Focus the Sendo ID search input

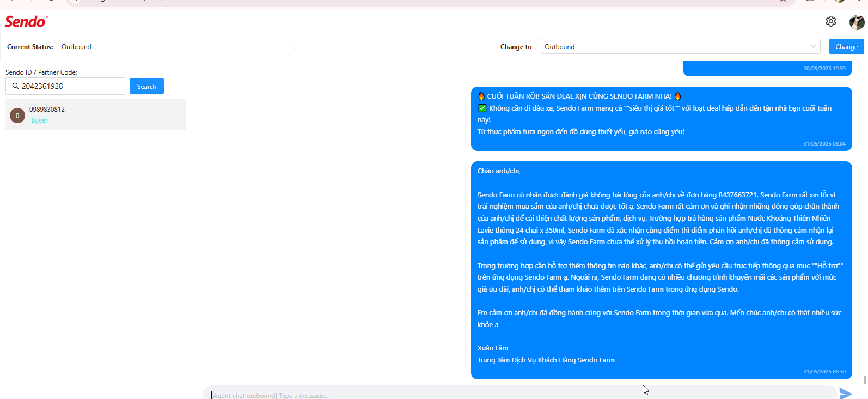coord(65,86)
